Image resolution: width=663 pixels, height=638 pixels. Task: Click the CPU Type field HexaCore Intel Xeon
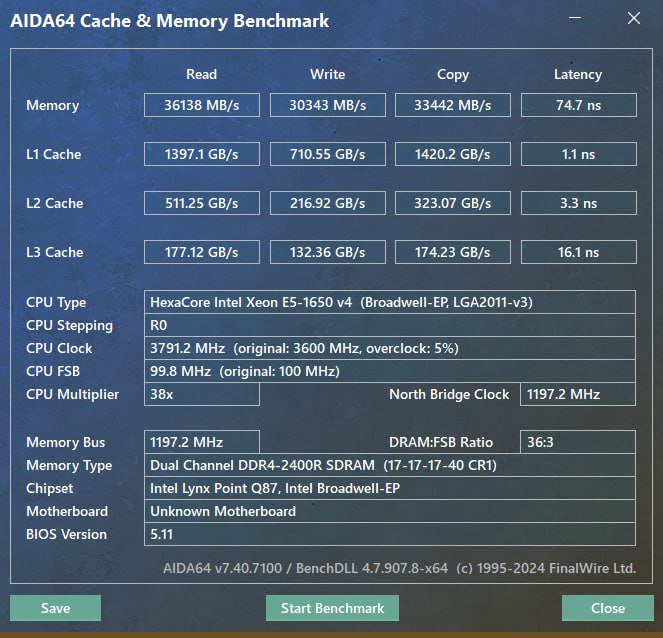[x=390, y=302]
